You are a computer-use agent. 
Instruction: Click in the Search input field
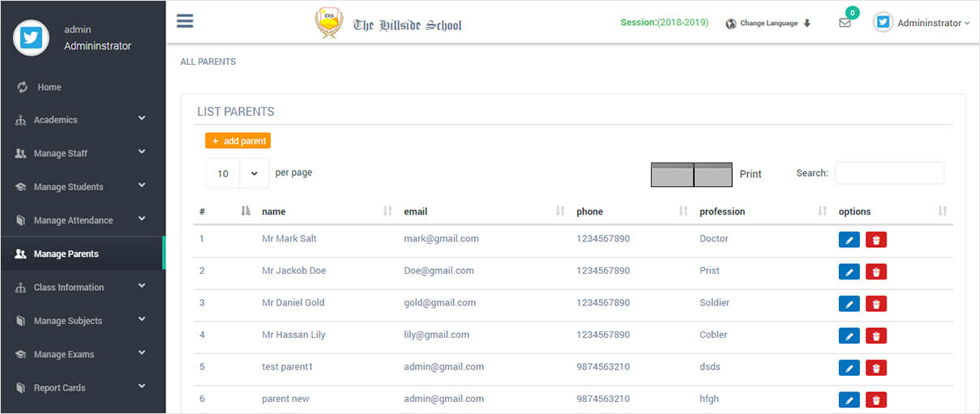(889, 173)
